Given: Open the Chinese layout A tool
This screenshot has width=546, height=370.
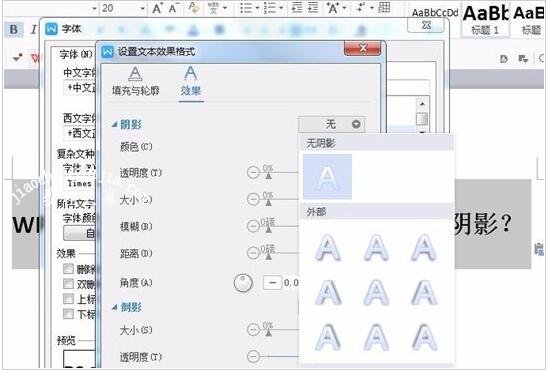Looking at the screenshot, I should coord(333,8).
